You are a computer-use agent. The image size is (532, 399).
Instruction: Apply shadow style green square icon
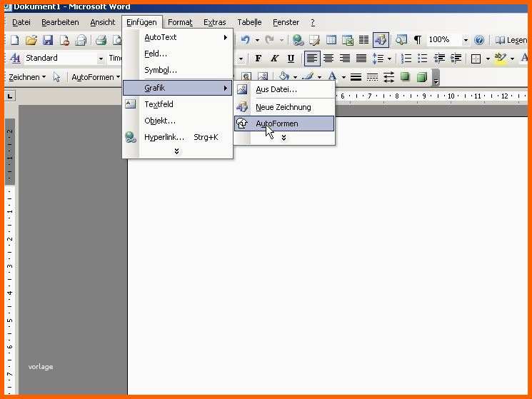coord(405,76)
